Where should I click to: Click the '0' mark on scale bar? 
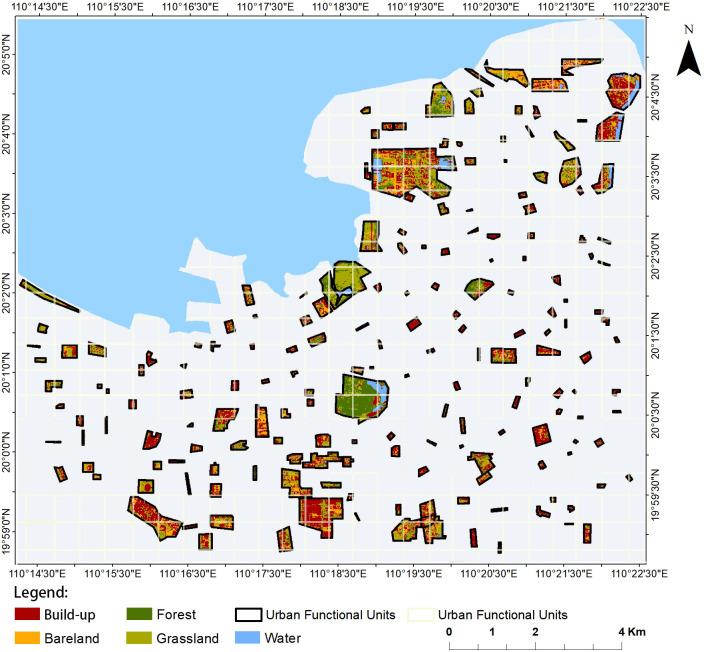coord(449,632)
